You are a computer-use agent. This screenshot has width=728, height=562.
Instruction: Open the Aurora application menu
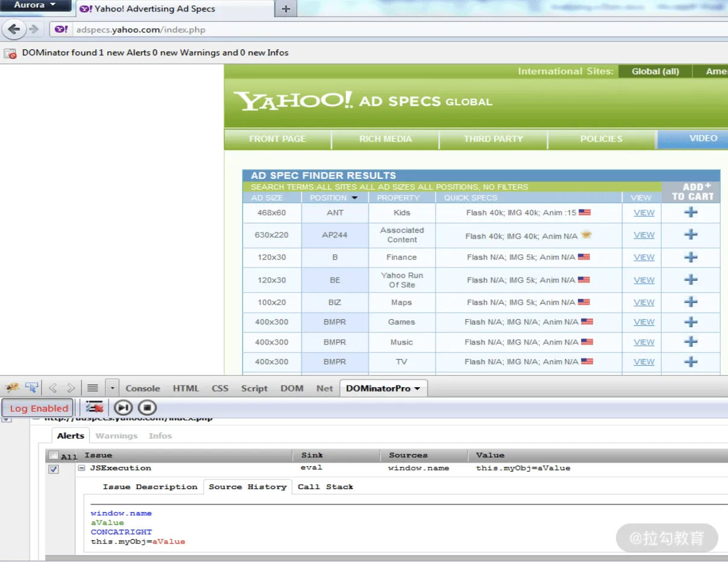[36, 5]
